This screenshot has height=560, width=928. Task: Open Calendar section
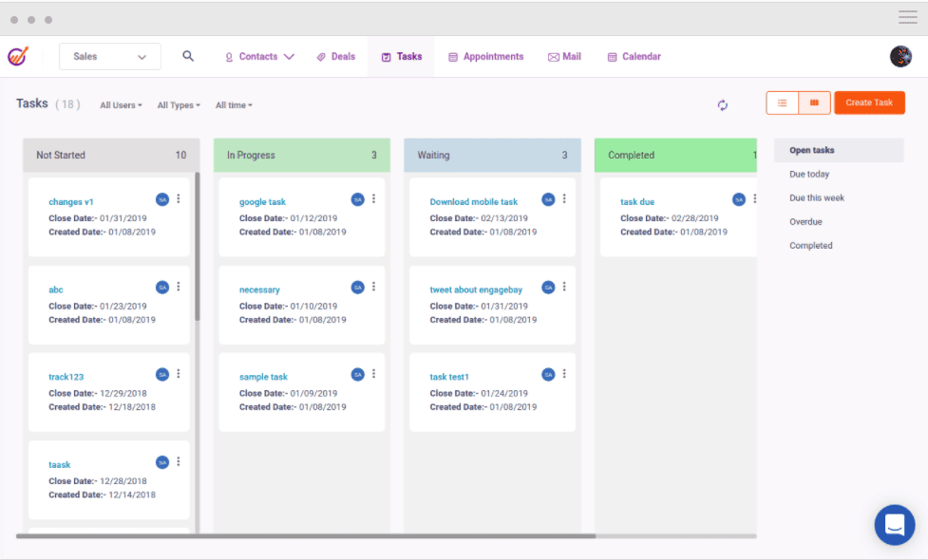pos(634,56)
